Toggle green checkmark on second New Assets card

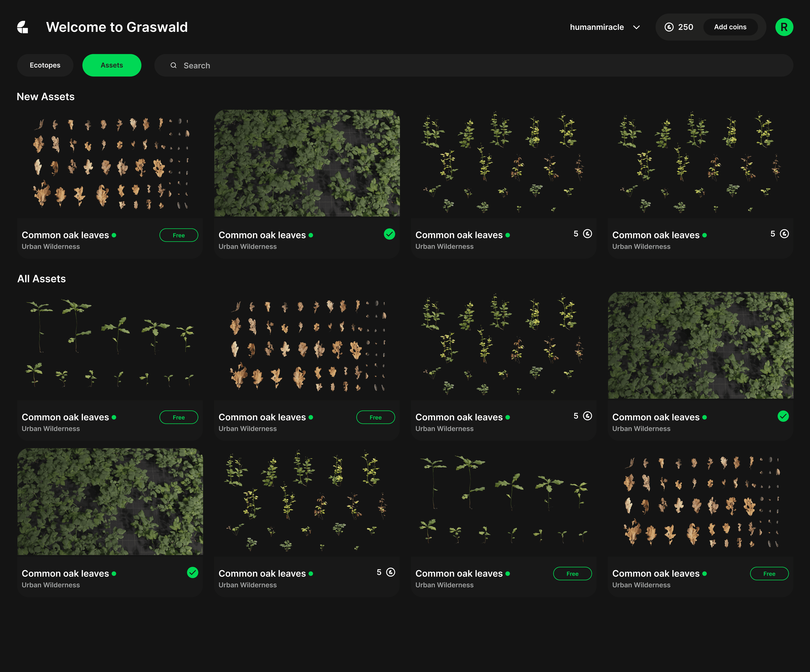389,234
